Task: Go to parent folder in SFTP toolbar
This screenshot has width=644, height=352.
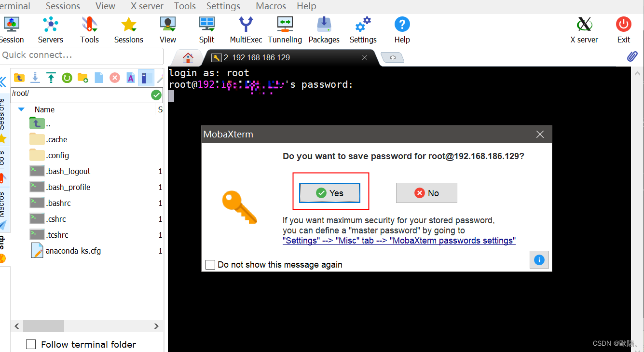Action: (19, 77)
